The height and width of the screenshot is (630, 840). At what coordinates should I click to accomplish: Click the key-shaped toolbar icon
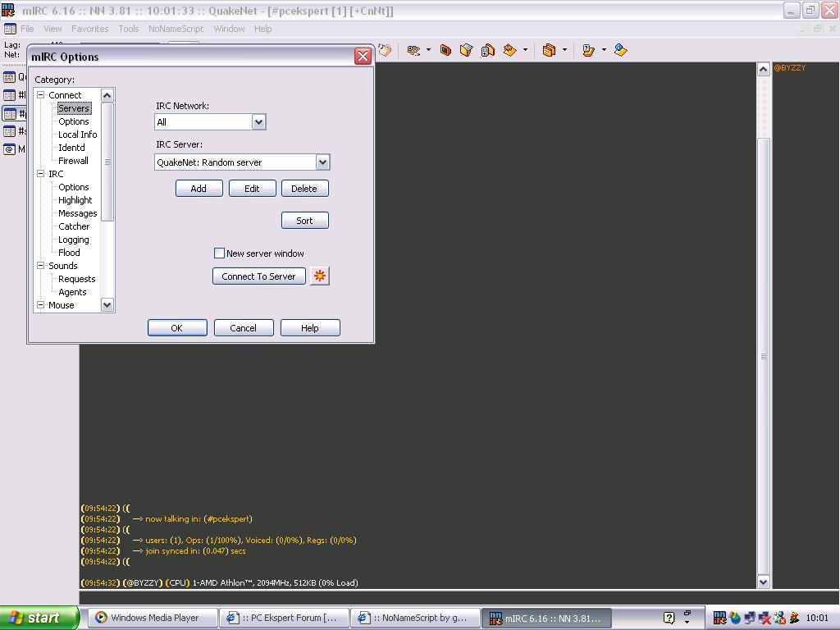point(413,50)
